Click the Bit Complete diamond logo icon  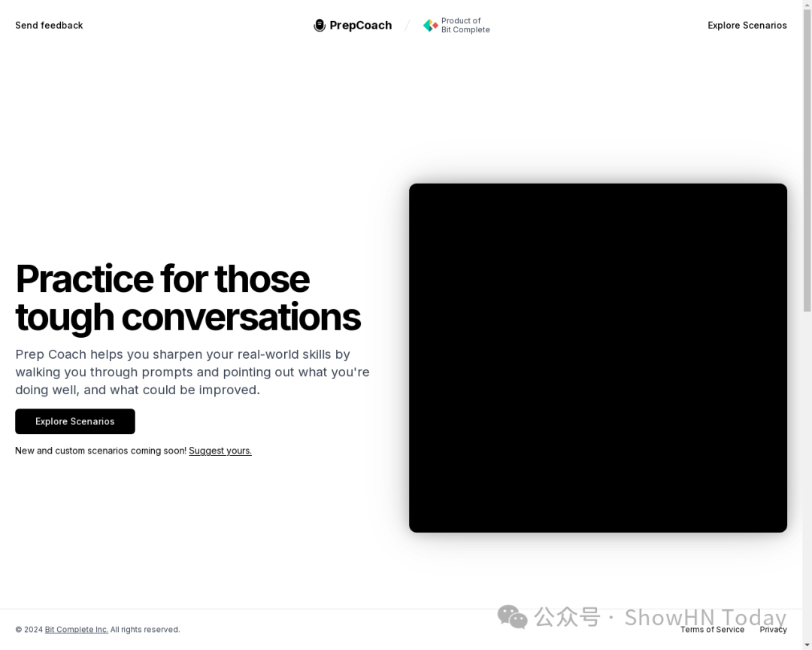click(430, 26)
